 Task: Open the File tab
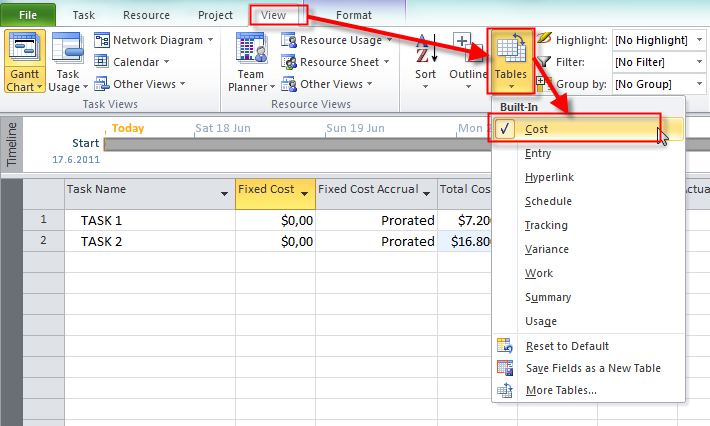[28, 15]
